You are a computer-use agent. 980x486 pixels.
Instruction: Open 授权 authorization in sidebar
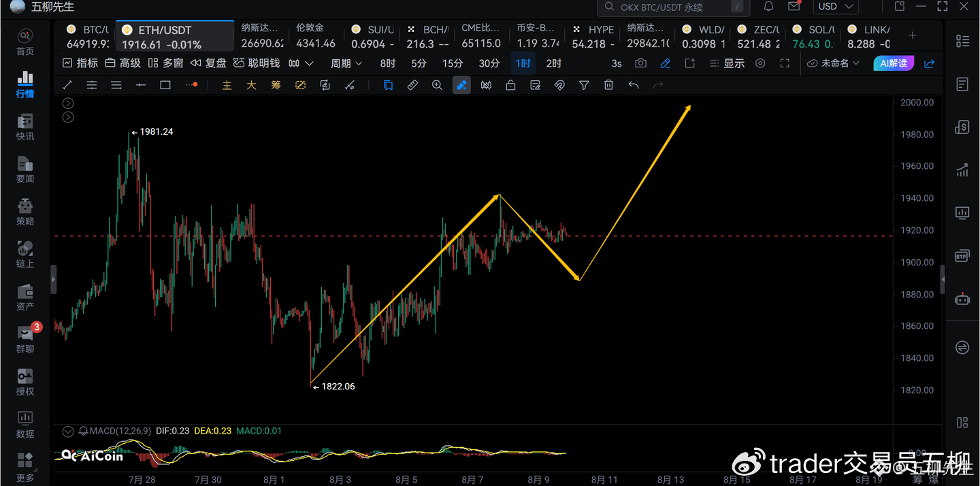click(25, 383)
